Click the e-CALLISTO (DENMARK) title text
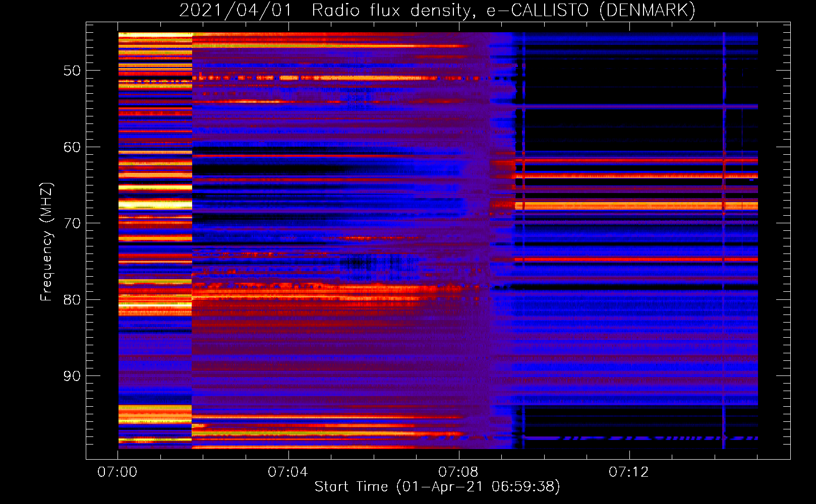Screen dimensions: 816x504 coord(591,11)
